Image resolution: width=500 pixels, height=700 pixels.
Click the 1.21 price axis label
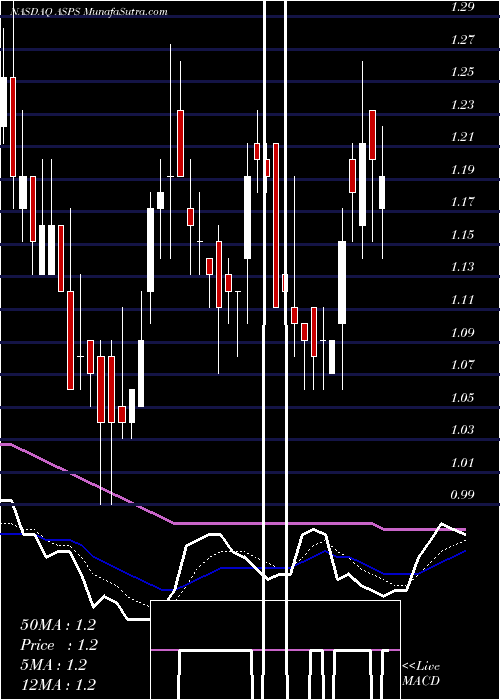[463, 137]
